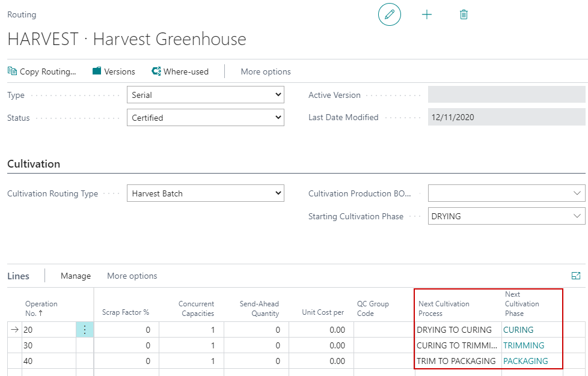The width and height of the screenshot is (588, 376).
Task: Open Versions from the action bar
Action: [114, 71]
